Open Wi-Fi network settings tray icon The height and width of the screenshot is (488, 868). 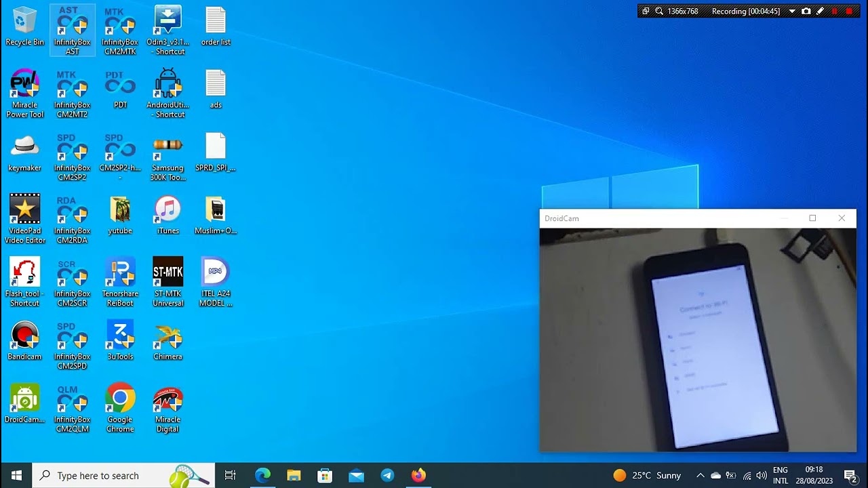pyautogui.click(x=747, y=475)
